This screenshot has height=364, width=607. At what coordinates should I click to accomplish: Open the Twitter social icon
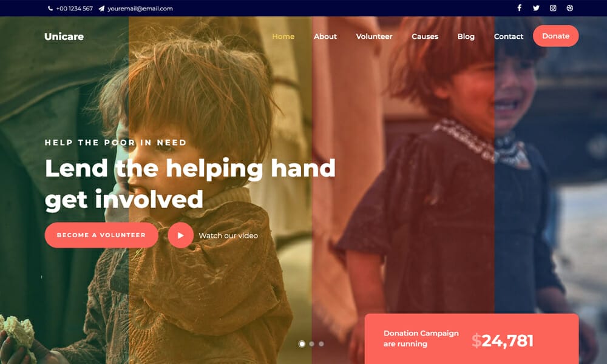(x=536, y=8)
